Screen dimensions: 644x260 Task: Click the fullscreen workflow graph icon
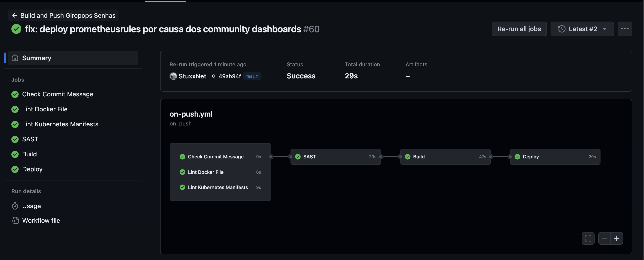point(588,238)
